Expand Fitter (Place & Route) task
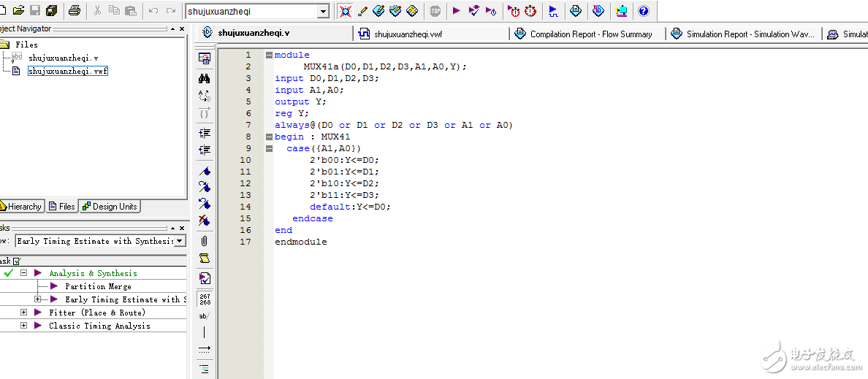The height and width of the screenshot is (379, 868). click(24, 313)
